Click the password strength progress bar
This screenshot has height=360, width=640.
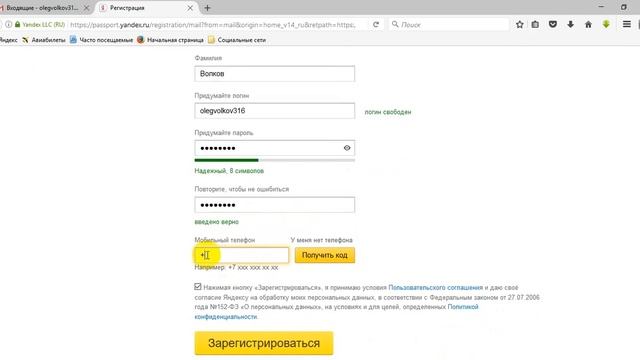pos(275,160)
